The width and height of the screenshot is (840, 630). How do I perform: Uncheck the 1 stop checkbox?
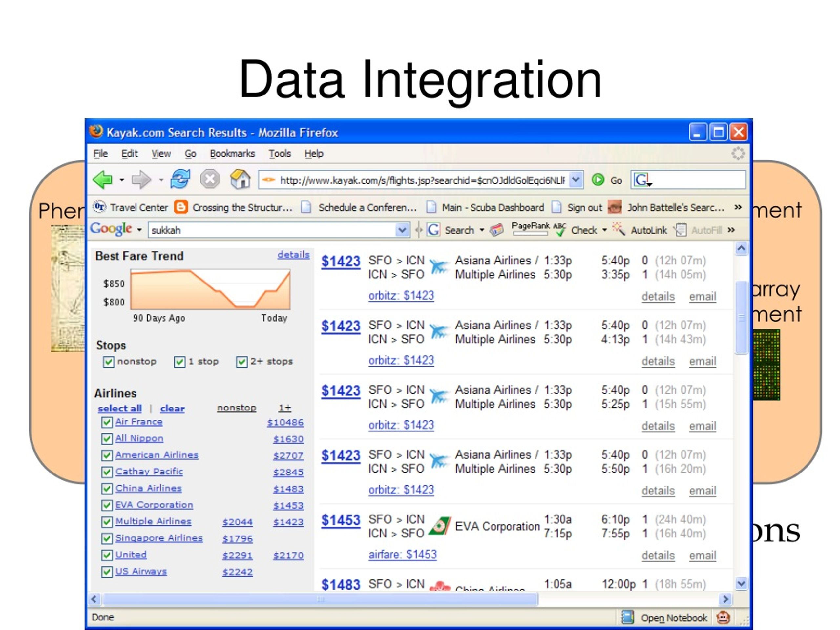[179, 362]
